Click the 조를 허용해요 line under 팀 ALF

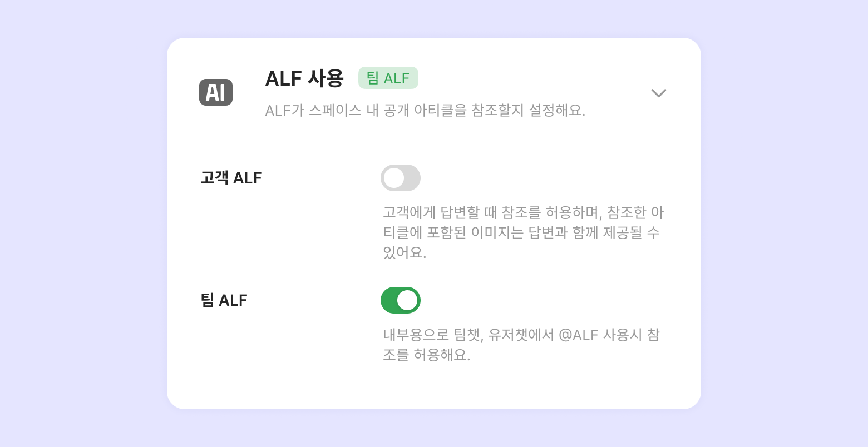(x=426, y=355)
